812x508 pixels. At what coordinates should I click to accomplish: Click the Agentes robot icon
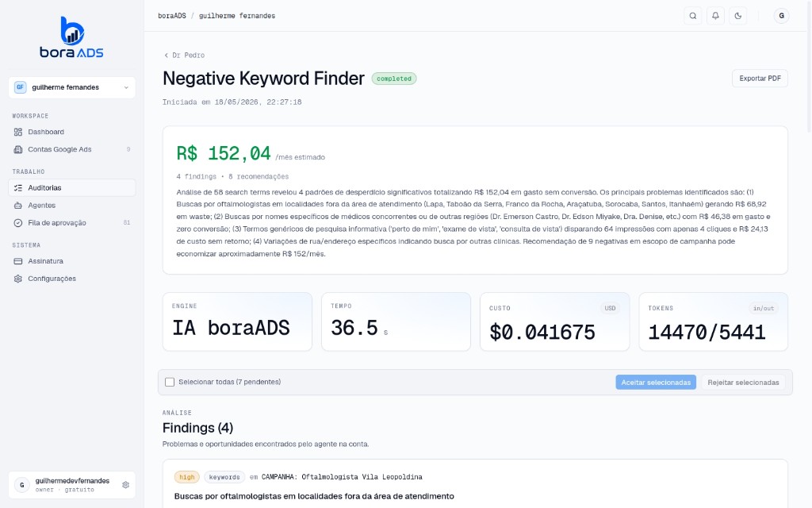(x=18, y=206)
